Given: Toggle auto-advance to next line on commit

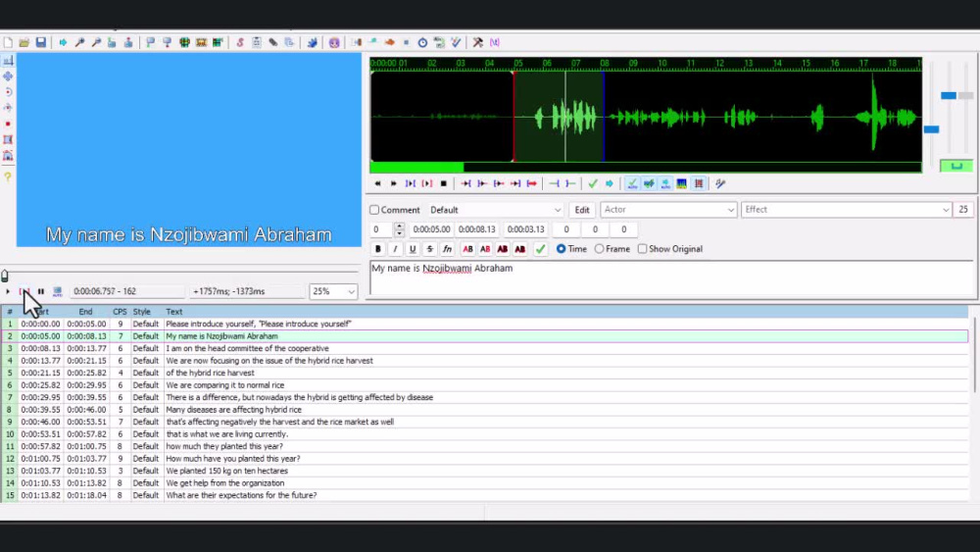Looking at the screenshot, I should (649, 183).
